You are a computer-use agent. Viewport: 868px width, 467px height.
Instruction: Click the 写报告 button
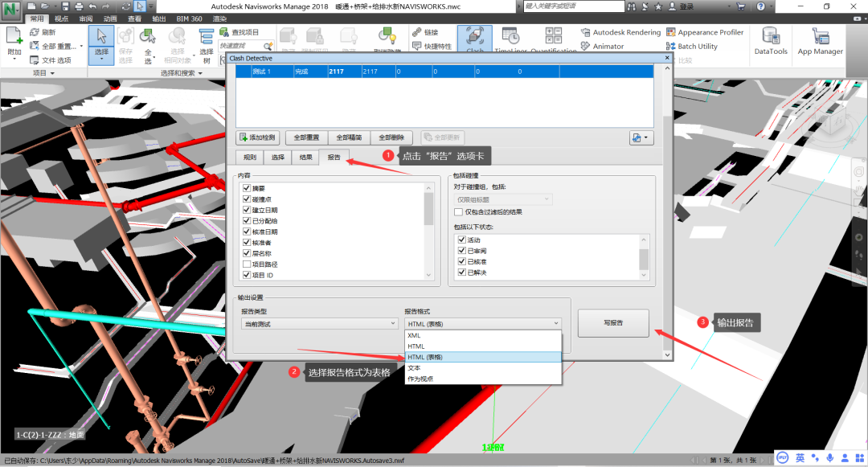click(x=613, y=323)
